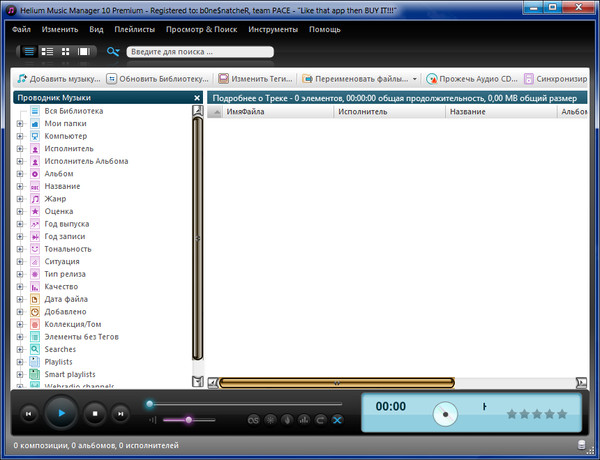Screen dimensions: 600x460
Task: Sort by the Исполнитель column header
Action: (390, 112)
